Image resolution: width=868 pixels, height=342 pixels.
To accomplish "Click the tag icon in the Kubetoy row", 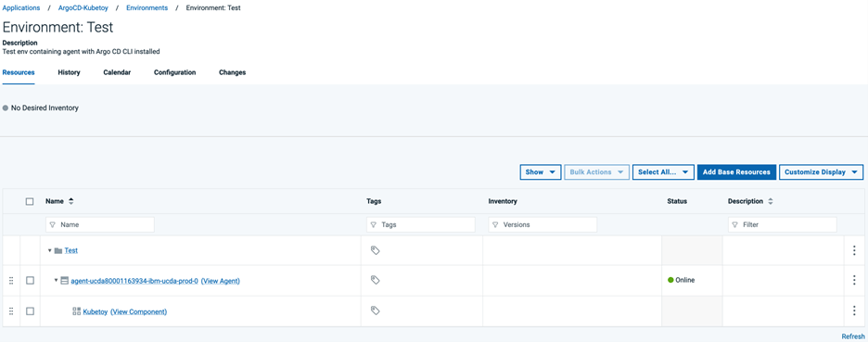I will (x=375, y=310).
